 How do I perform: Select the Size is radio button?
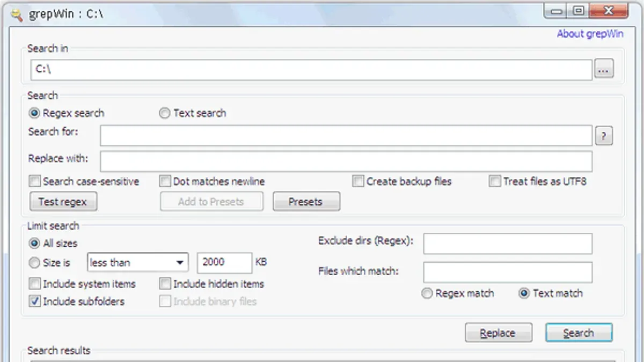35,263
